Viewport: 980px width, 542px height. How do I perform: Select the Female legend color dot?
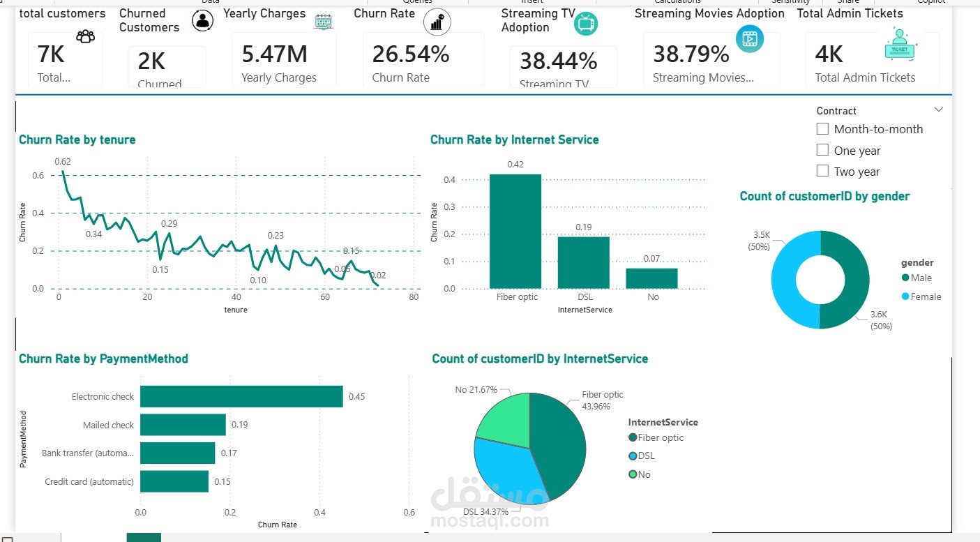[x=905, y=296]
